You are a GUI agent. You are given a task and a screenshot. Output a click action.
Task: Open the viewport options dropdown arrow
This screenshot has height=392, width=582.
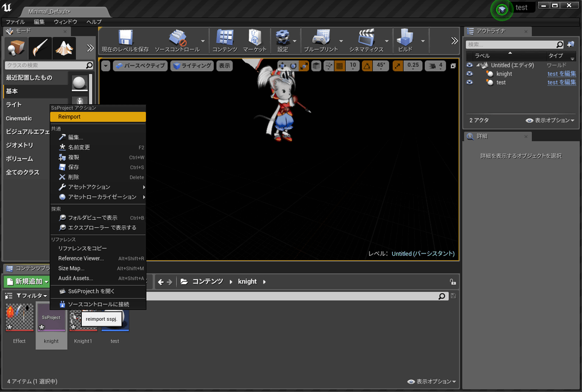pos(106,66)
